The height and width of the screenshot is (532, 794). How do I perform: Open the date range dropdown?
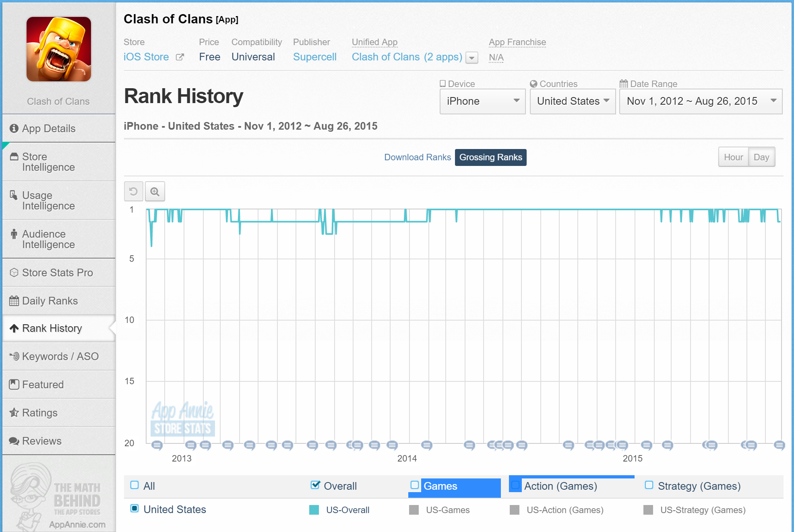pyautogui.click(x=701, y=101)
